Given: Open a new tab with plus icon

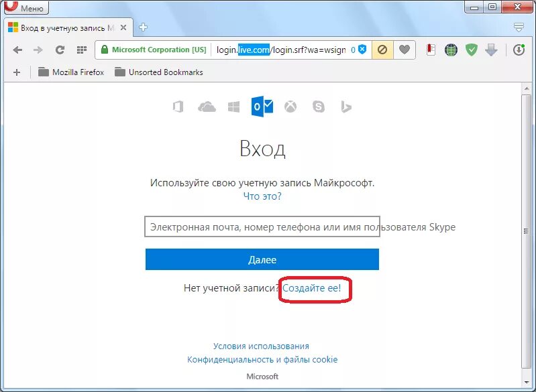Looking at the screenshot, I should point(144,27).
